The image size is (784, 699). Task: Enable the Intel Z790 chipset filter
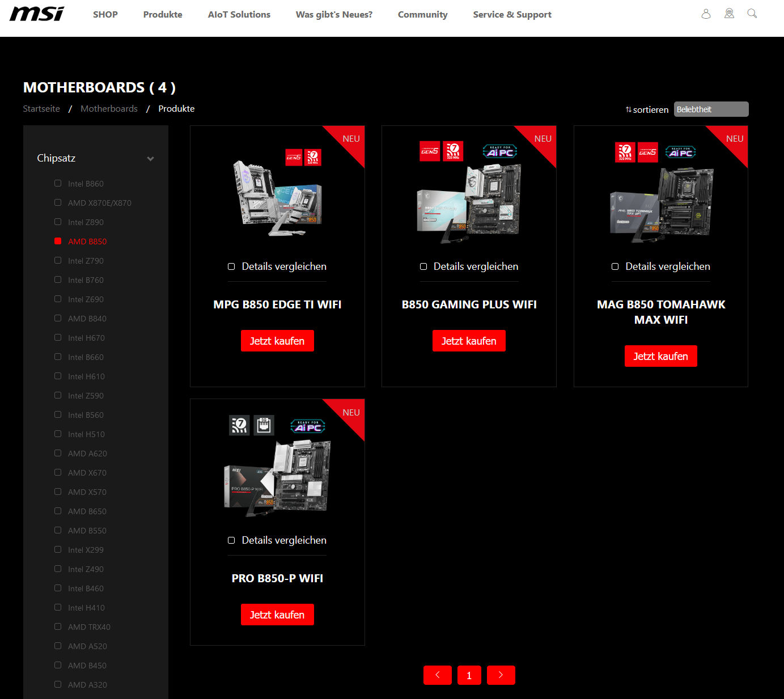[x=58, y=260]
